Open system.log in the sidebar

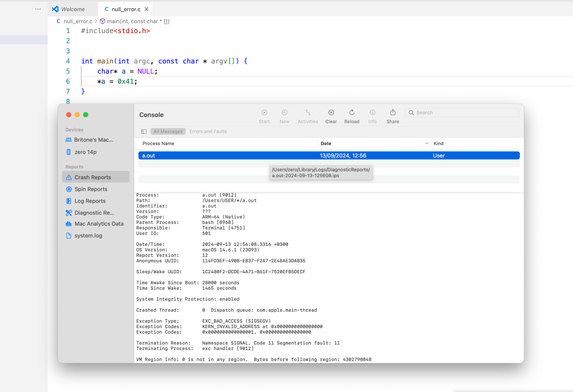tap(88, 236)
